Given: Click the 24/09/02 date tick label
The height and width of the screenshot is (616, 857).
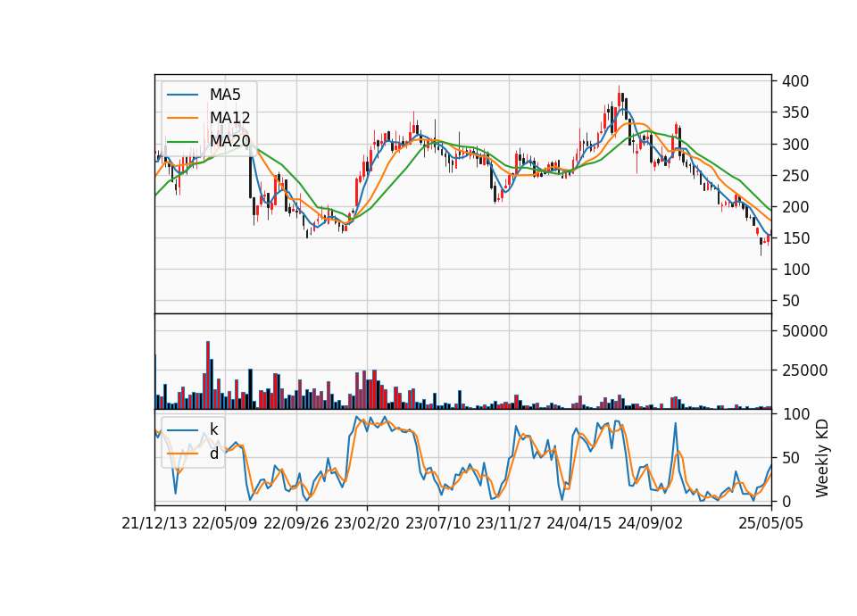Looking at the screenshot, I should click(x=651, y=523).
